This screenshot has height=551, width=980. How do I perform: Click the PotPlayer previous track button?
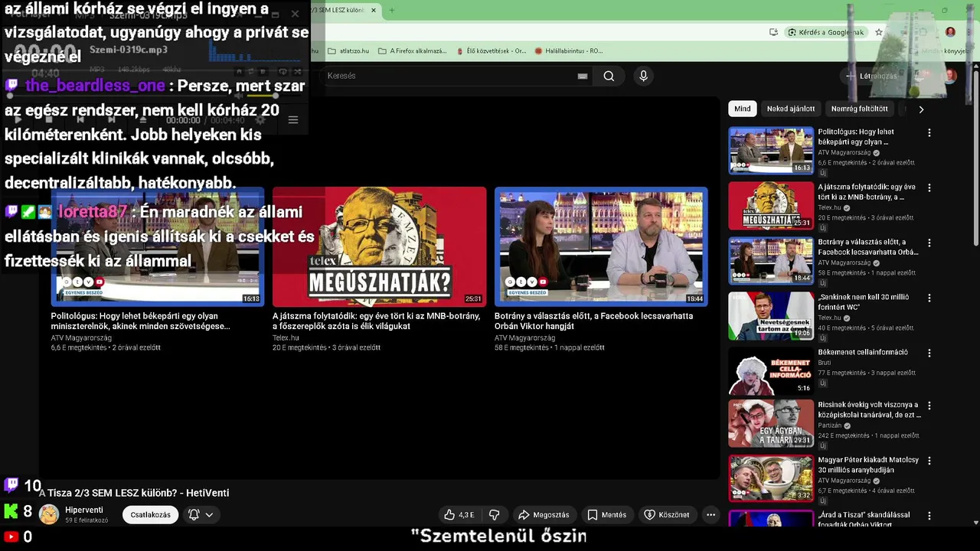(80, 120)
